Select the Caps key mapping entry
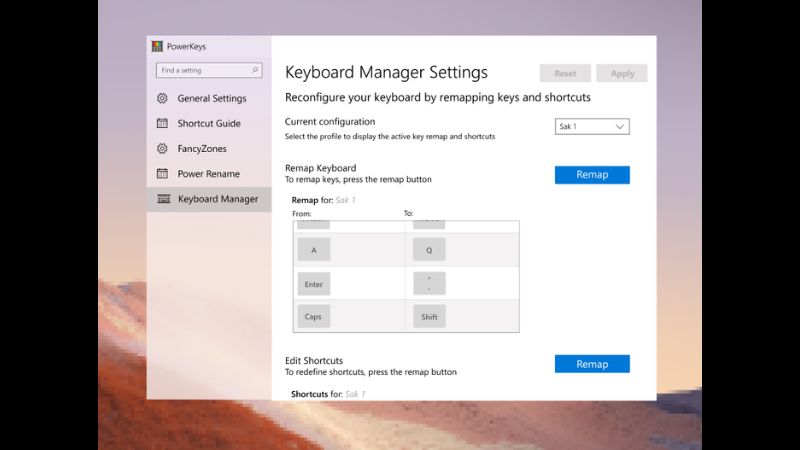Image resolution: width=800 pixels, height=450 pixels. (x=313, y=316)
